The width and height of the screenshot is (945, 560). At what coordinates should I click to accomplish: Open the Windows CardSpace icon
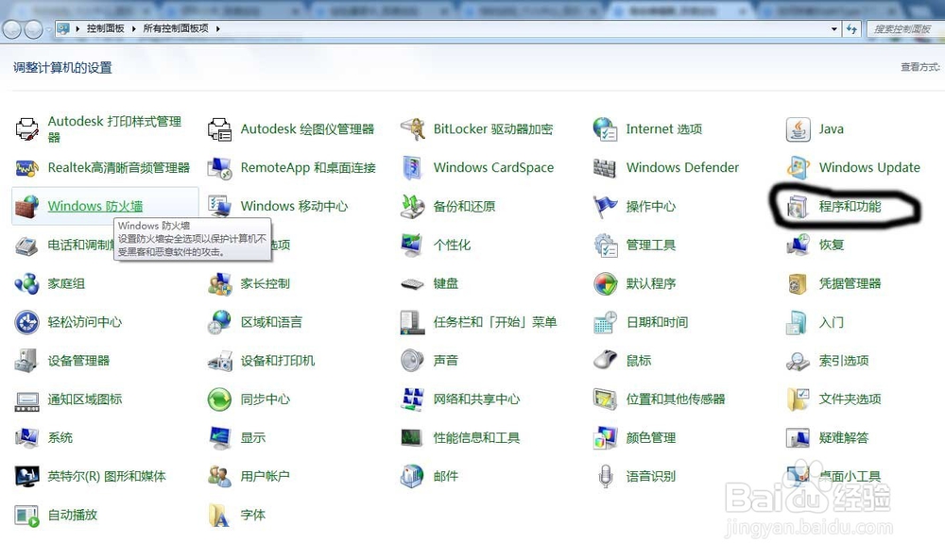pyautogui.click(x=412, y=167)
